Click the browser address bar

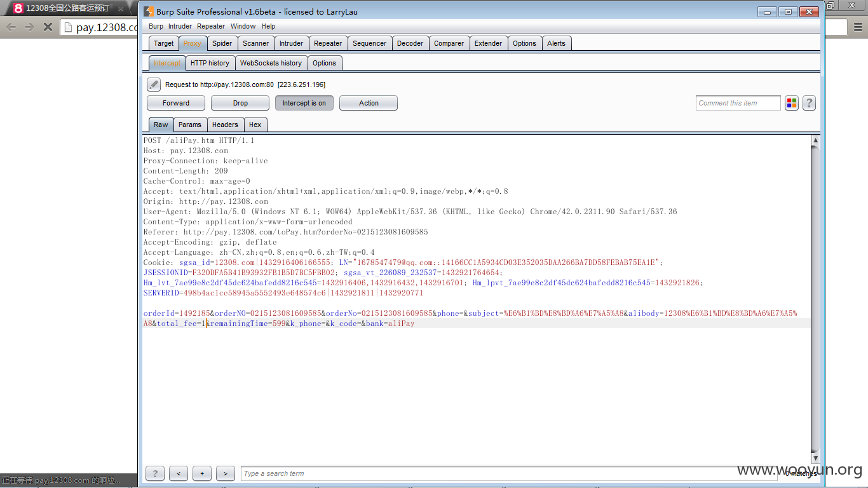tap(100, 27)
